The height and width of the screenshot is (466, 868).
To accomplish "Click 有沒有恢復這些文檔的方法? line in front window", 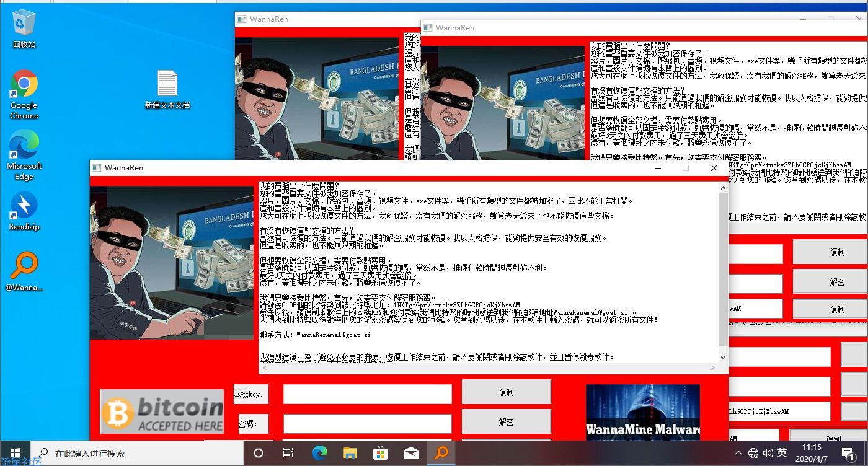I will pyautogui.click(x=307, y=231).
